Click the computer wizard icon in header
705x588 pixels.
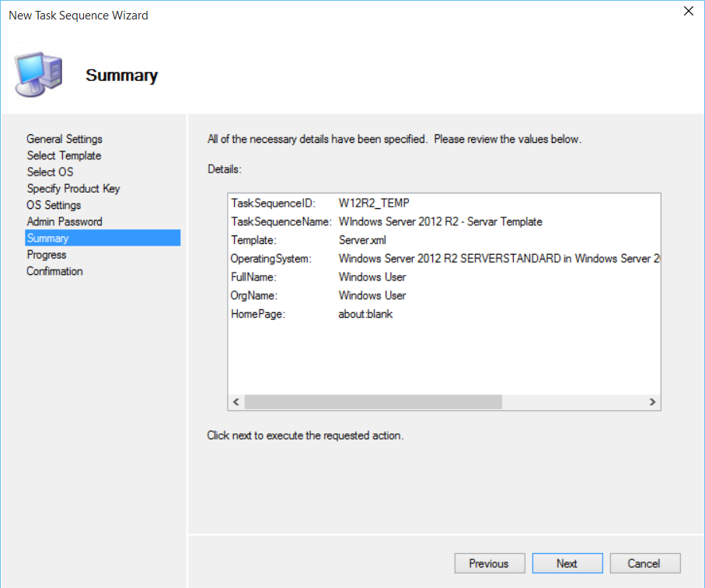(x=40, y=75)
